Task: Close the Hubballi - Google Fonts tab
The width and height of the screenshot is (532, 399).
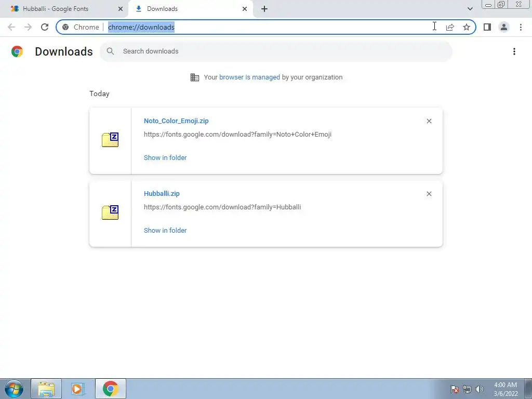Action: click(x=121, y=9)
